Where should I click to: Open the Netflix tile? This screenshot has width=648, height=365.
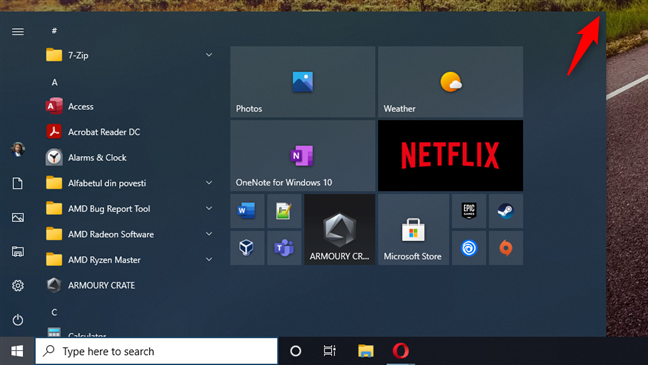coord(450,156)
